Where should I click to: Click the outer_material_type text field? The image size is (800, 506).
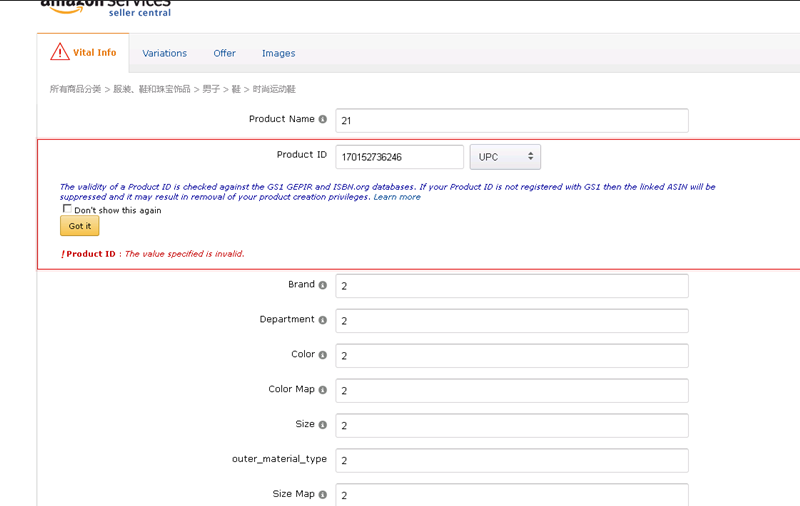pyautogui.click(x=511, y=460)
